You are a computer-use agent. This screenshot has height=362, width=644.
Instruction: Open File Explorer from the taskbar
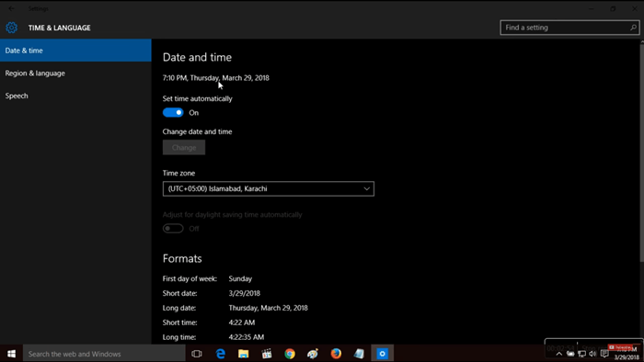[x=244, y=354]
